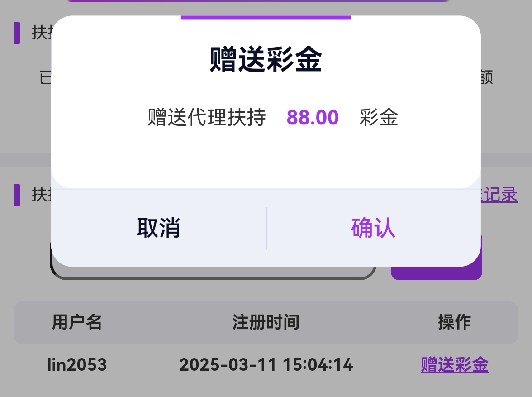
Task: Click the 赠送彩金 dialog title
Action: 266,60
